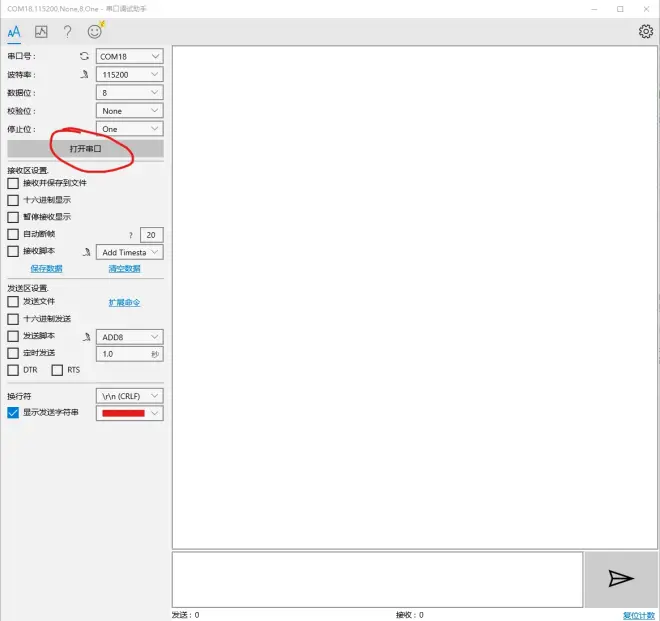Open the \r\n (CRLF) line ending dropdown

point(129,396)
